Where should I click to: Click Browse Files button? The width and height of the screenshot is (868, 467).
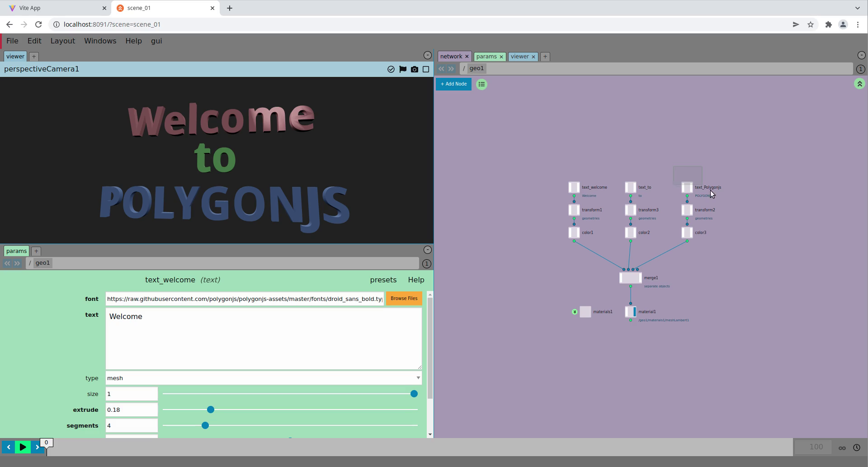(404, 299)
